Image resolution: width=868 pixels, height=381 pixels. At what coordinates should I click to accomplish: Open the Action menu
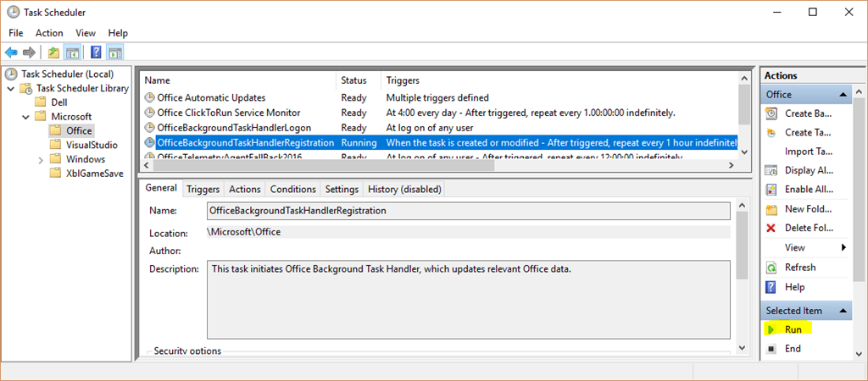point(49,33)
